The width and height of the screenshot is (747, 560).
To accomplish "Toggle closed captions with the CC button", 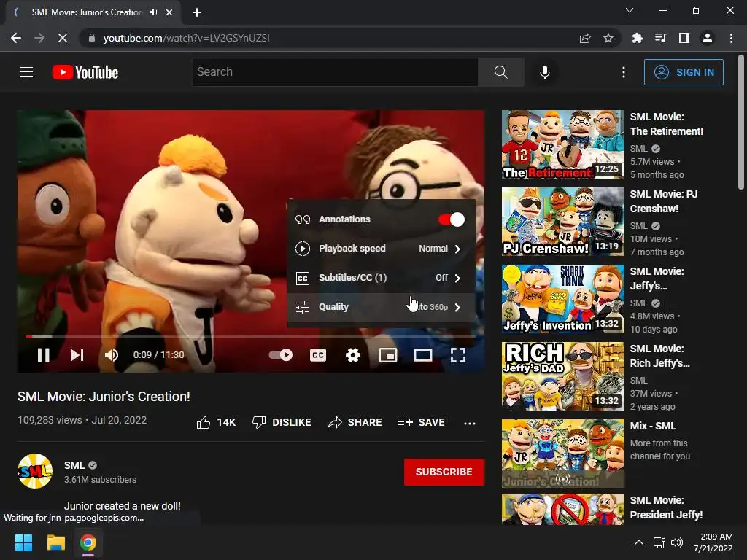I will 318,355.
